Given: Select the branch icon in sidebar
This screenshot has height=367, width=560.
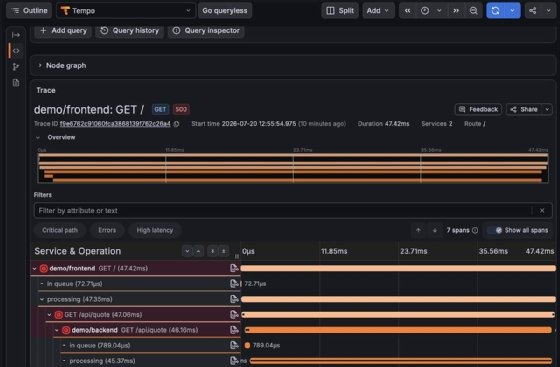Looking at the screenshot, I should [16, 67].
